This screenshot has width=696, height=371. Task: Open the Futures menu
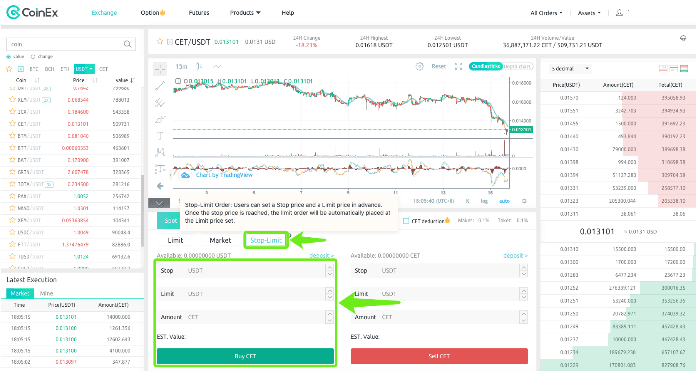click(199, 12)
